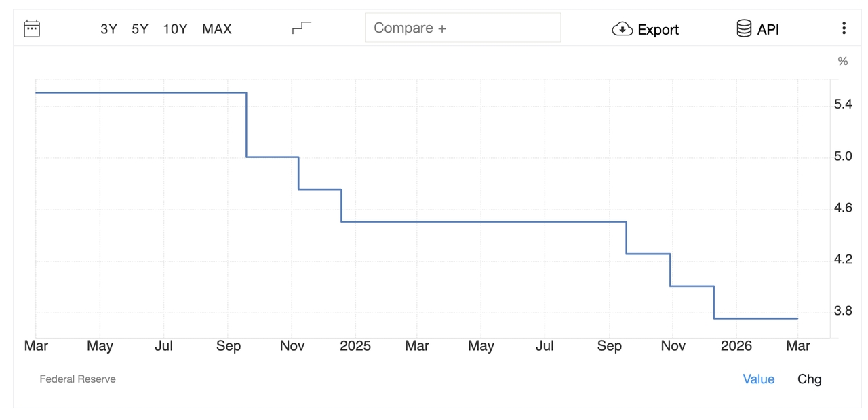Toggle to Value view
This screenshot has height=420, width=868.
758,379
